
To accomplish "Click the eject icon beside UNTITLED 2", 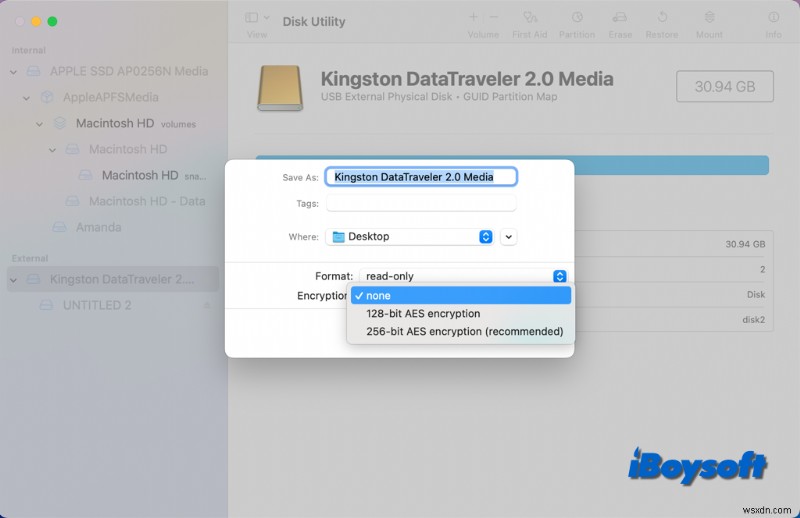I will [207, 305].
